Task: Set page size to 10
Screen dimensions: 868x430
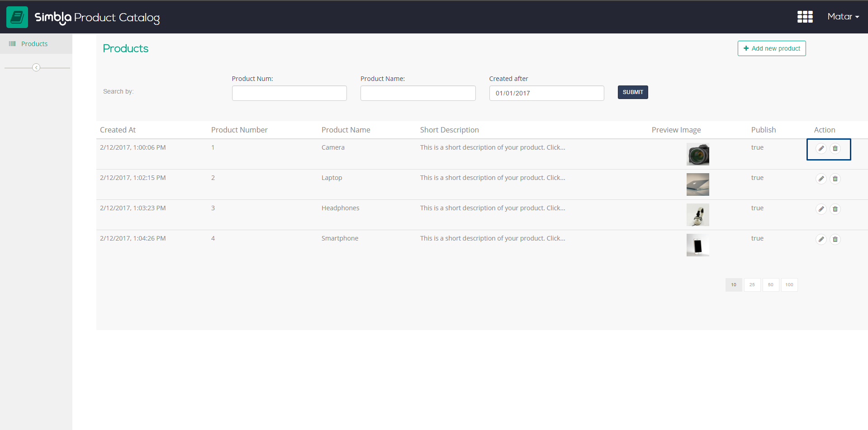Action: pos(734,285)
